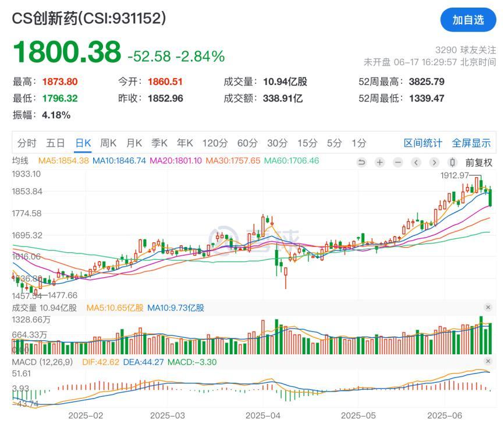Switch to 月K monthly chart
This screenshot has height=423, width=504.
[x=134, y=143]
